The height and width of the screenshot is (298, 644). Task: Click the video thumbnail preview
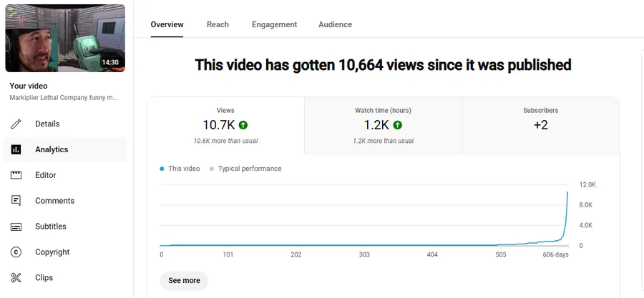(65, 38)
